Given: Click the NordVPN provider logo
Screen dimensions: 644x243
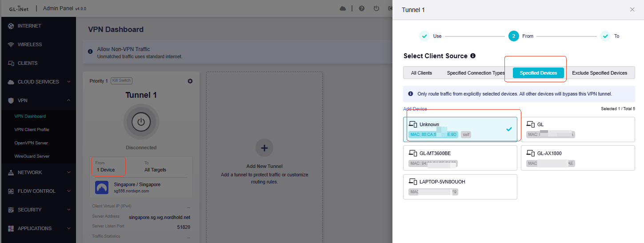Looking at the screenshot, I should coord(102,187).
